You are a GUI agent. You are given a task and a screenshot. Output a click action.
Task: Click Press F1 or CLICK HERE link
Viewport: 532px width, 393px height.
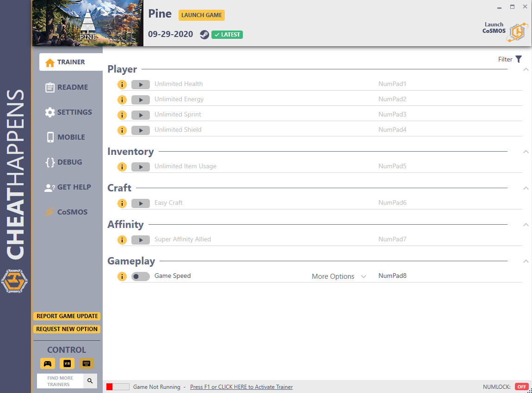point(241,387)
